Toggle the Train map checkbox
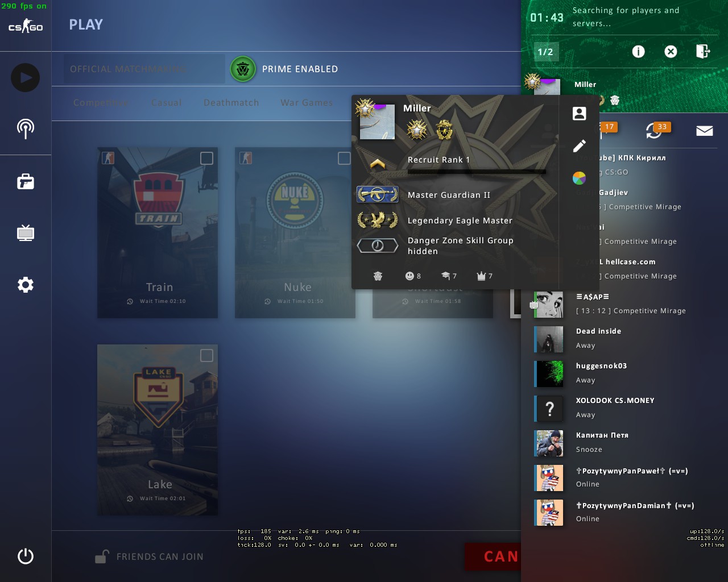 pos(206,158)
